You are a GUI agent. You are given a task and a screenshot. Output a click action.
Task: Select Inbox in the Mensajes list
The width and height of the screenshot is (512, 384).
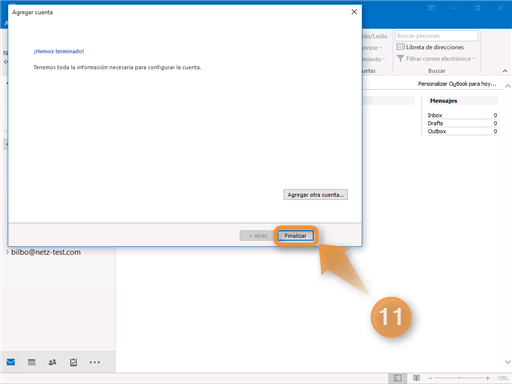[462, 115]
